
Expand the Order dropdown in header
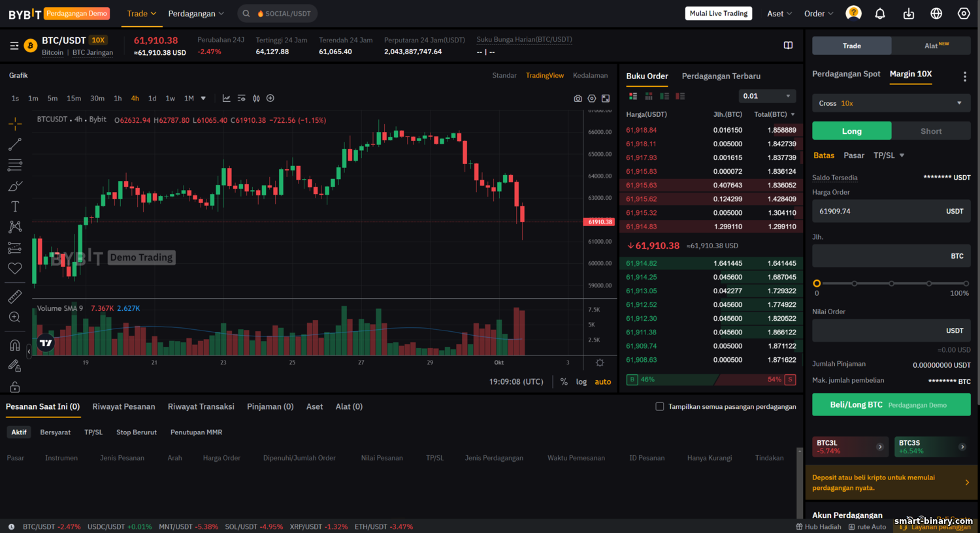(x=819, y=14)
